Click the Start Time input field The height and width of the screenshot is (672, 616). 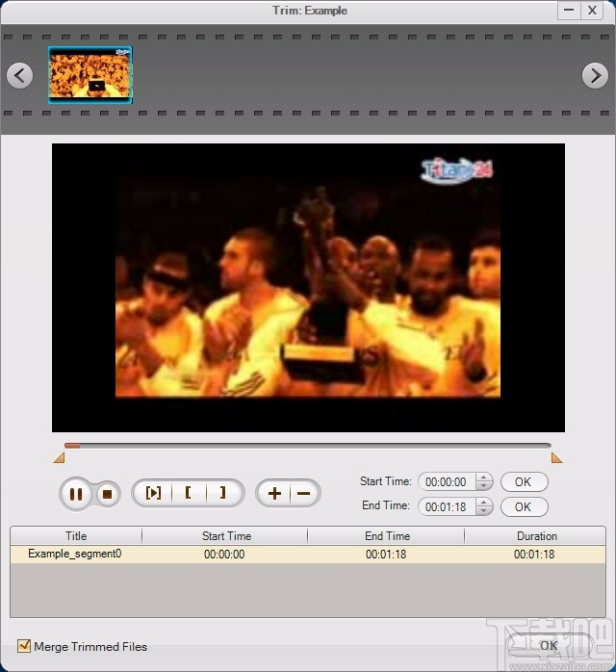[447, 481]
